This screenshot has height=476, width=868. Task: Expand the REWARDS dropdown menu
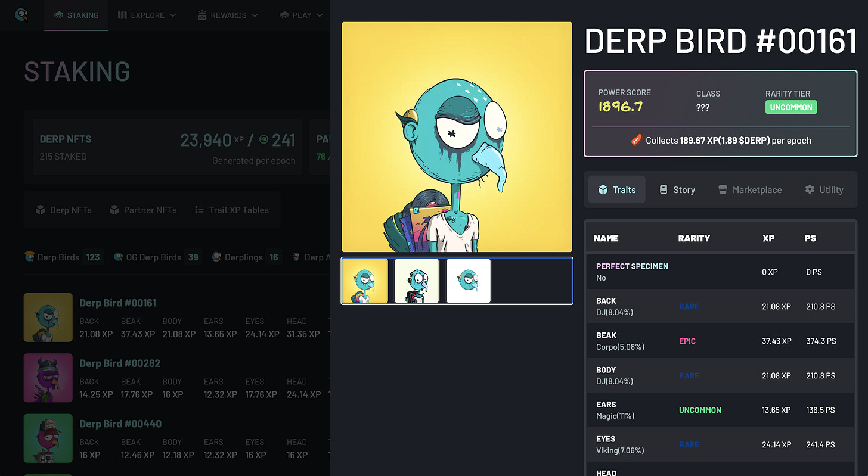point(228,15)
